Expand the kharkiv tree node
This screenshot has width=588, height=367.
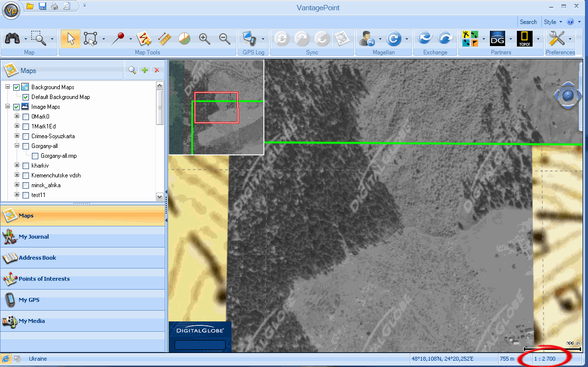coord(17,166)
